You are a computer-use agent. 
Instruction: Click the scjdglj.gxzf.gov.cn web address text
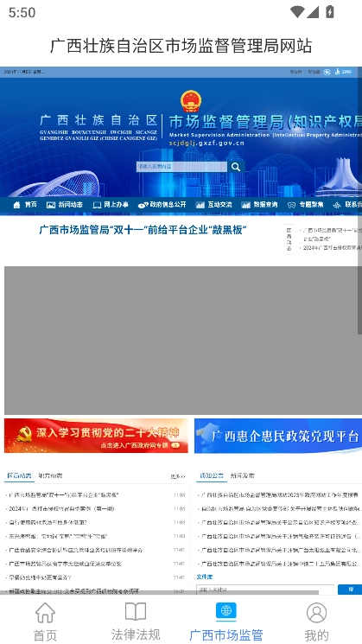[206, 143]
